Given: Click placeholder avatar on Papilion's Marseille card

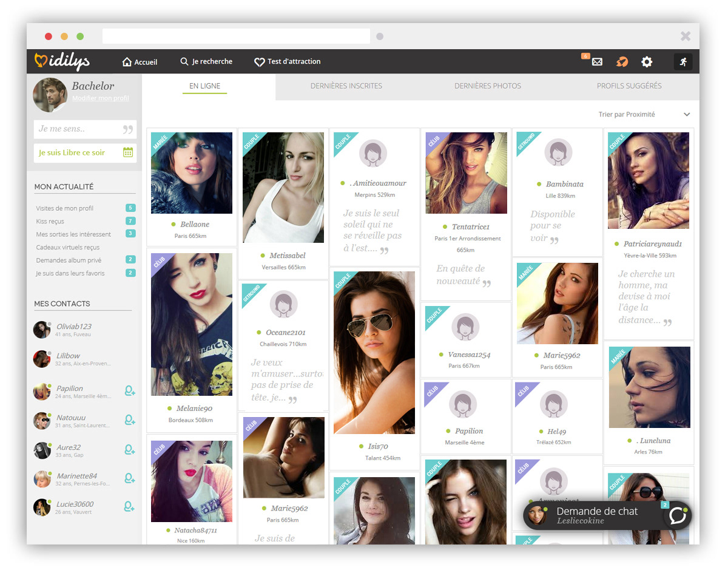Looking at the screenshot, I should pyautogui.click(x=463, y=404).
